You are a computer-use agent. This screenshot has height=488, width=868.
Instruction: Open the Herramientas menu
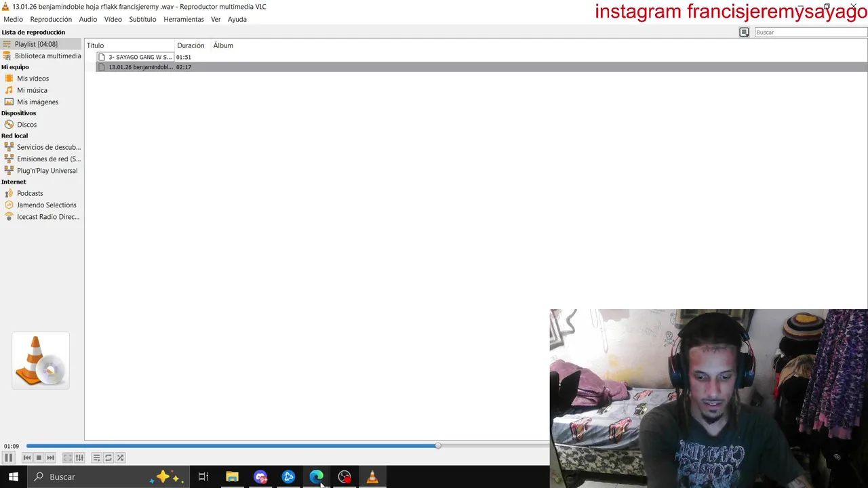coord(184,19)
